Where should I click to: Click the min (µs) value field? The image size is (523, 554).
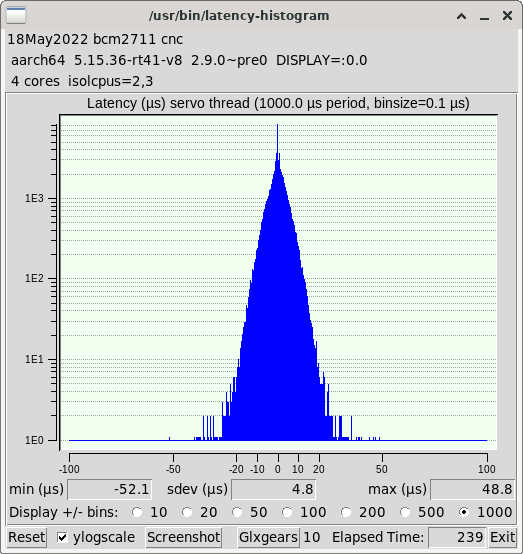point(110,490)
